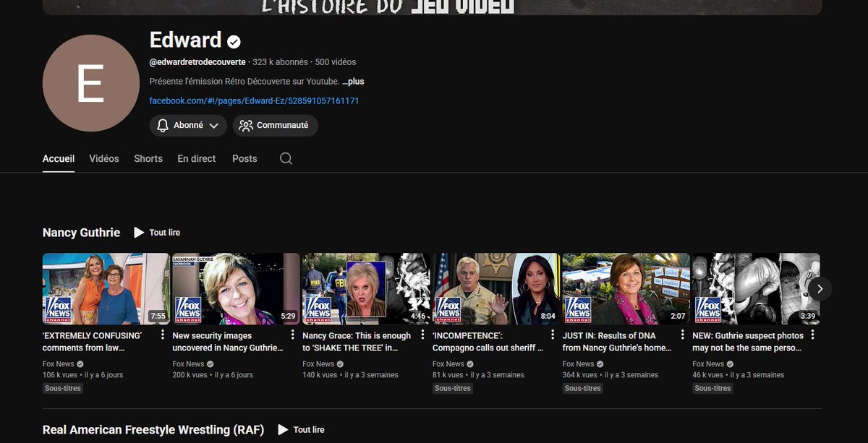Click the @edwardretrodecouverte handle text
Viewport: 868px width, 443px height.
coord(197,62)
